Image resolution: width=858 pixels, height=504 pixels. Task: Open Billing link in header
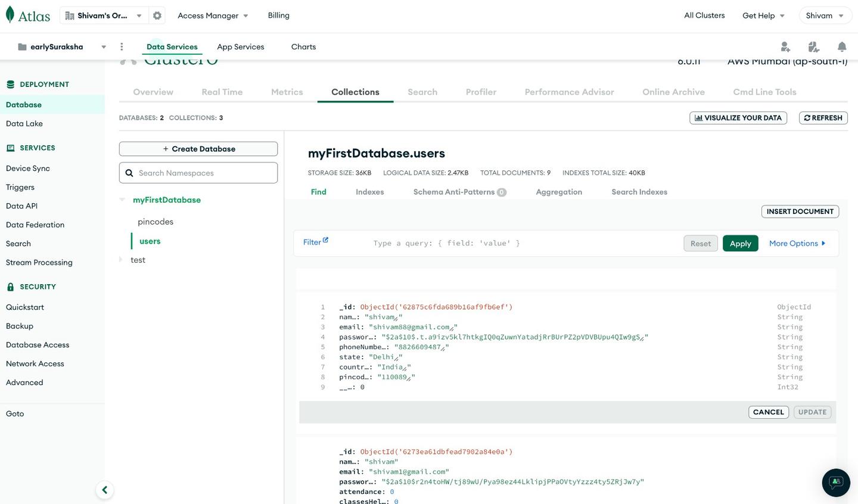(x=278, y=15)
